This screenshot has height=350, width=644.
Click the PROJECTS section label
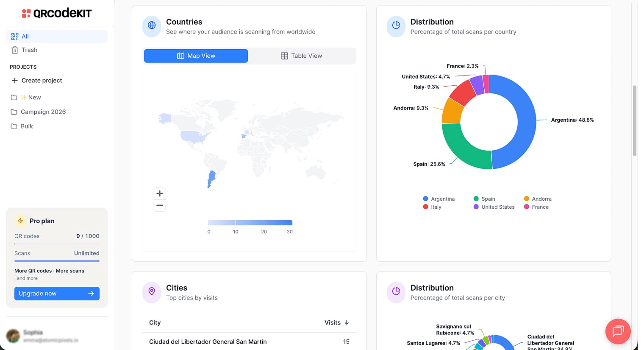pos(23,67)
